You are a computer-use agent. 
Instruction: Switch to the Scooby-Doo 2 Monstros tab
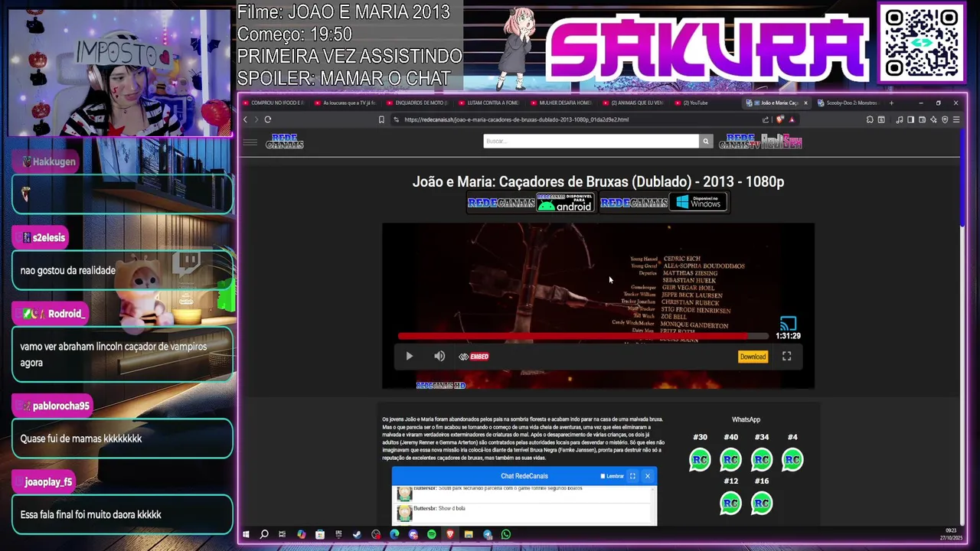848,103
